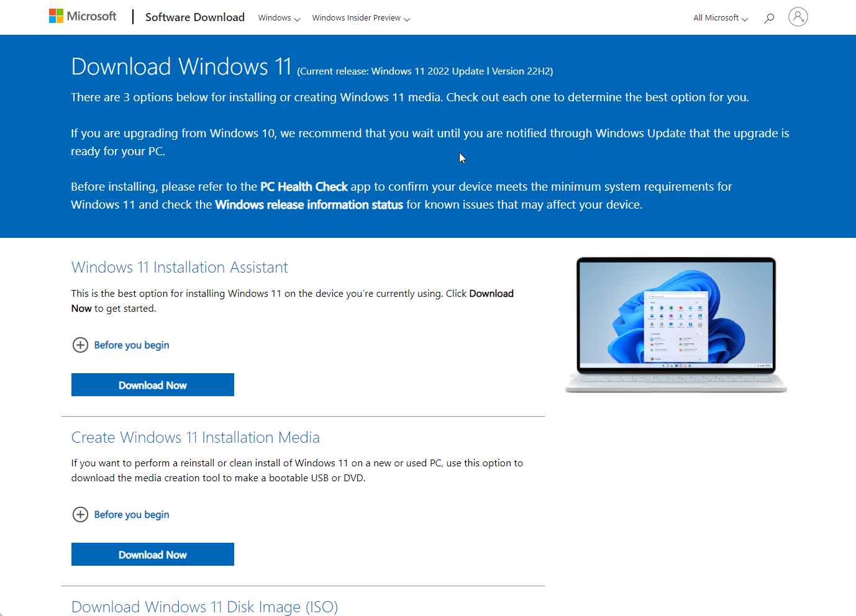This screenshot has height=616, width=856.
Task: Click Download Now for Installation Assistant
Action: [x=153, y=385]
